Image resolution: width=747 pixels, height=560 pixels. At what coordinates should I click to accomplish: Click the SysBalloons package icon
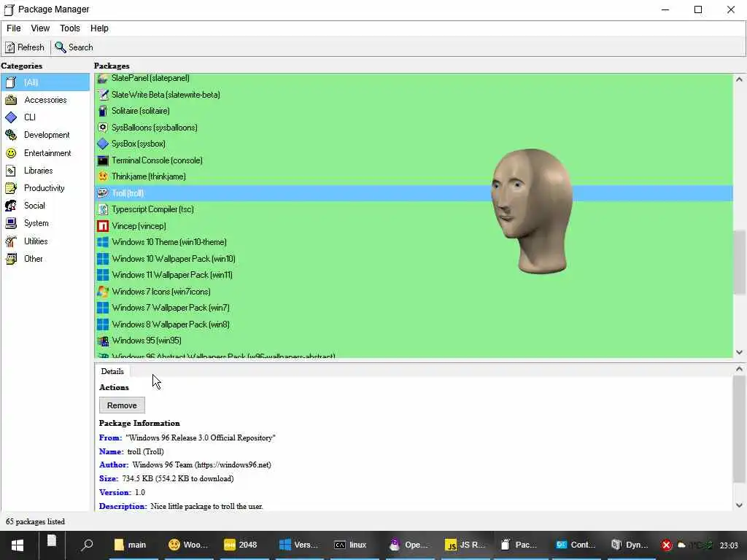pos(103,127)
